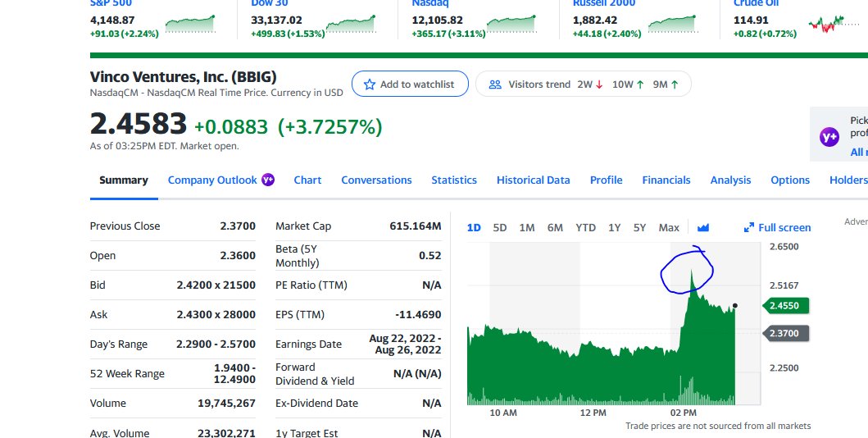Viewport: 868px width, 438px height.
Task: Switch to the Profile tab
Action: [x=607, y=180]
